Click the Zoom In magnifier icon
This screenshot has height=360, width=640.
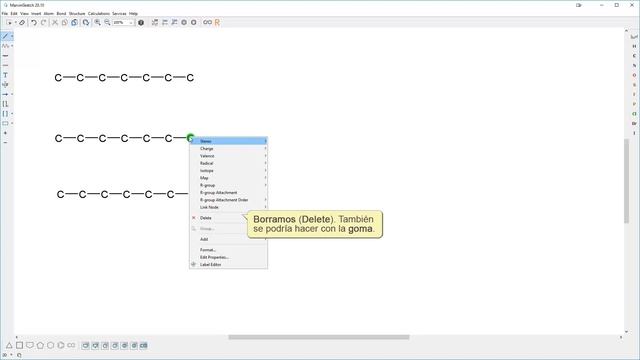(98, 22)
